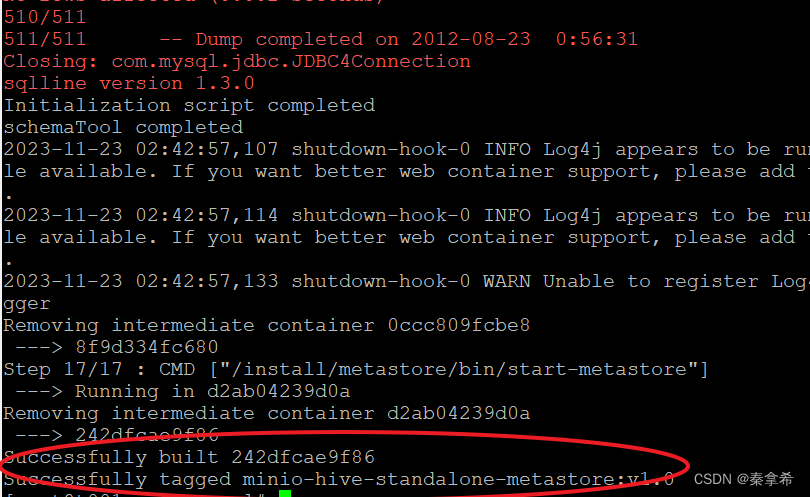Click the CMD start-metastore path
810x497 pixels.
tap(459, 369)
